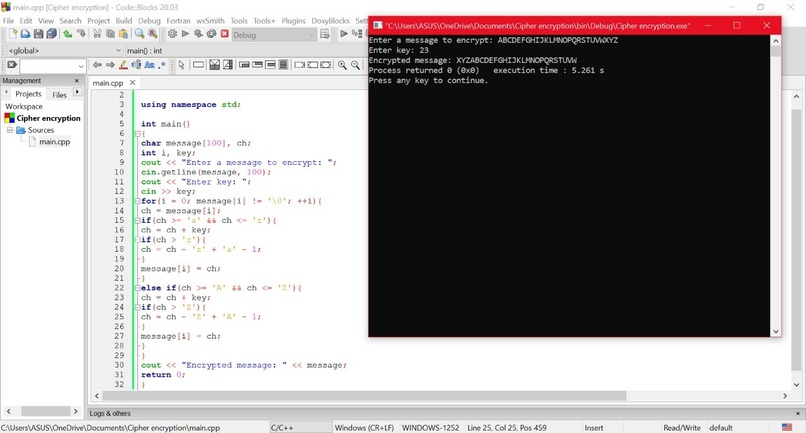The image size is (806, 433).
Task: Click the language flag in the status bar
Action: tap(787, 427)
